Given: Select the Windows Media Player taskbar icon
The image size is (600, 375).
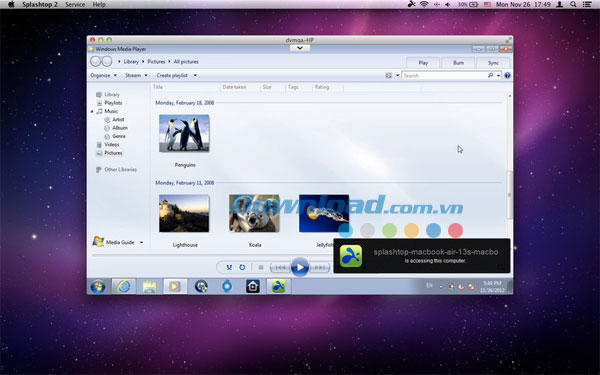Looking at the screenshot, I should click(175, 286).
